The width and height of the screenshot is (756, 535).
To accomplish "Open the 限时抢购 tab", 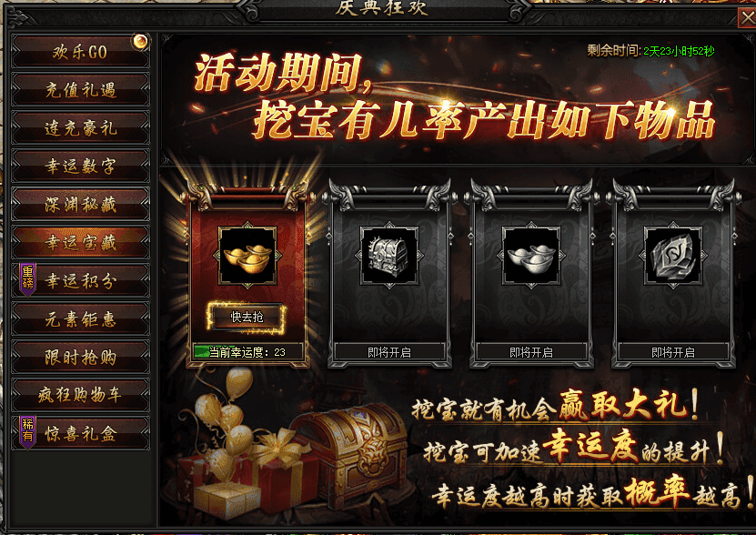I will (81, 357).
